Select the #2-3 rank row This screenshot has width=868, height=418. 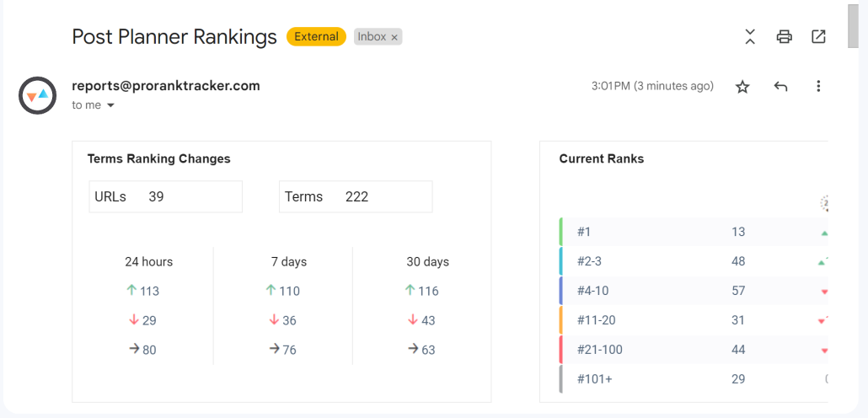(694, 261)
